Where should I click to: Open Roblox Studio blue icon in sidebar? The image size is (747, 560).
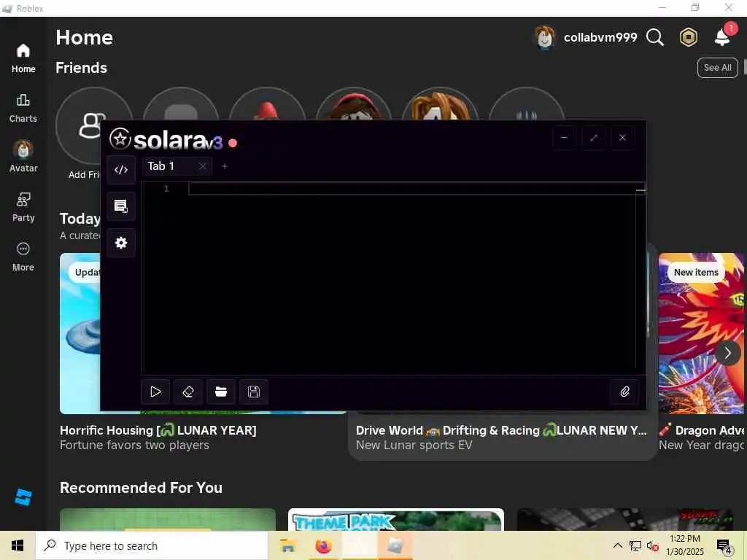23,497
